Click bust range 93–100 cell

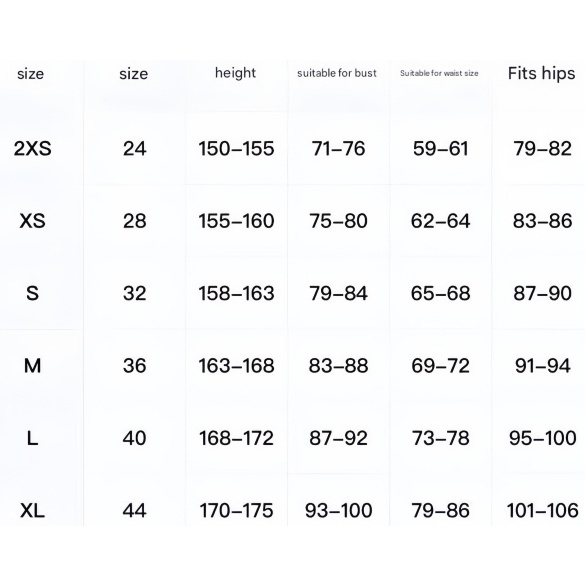(338, 510)
